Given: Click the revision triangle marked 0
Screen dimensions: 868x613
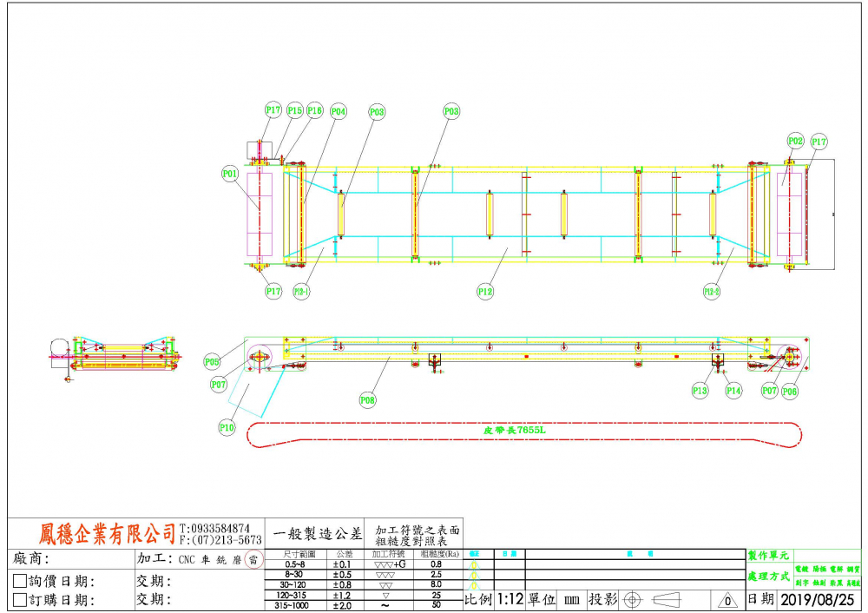Looking at the screenshot, I should [x=726, y=600].
